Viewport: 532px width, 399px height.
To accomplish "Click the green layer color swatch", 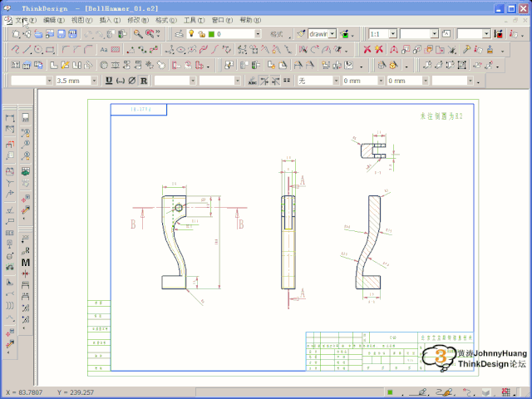I will [211, 34].
